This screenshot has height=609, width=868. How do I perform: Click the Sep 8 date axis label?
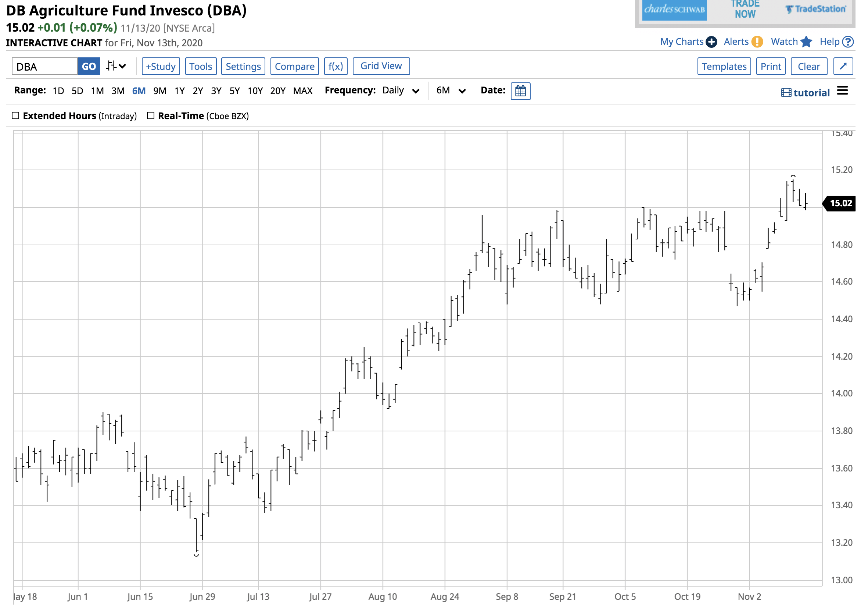click(507, 596)
